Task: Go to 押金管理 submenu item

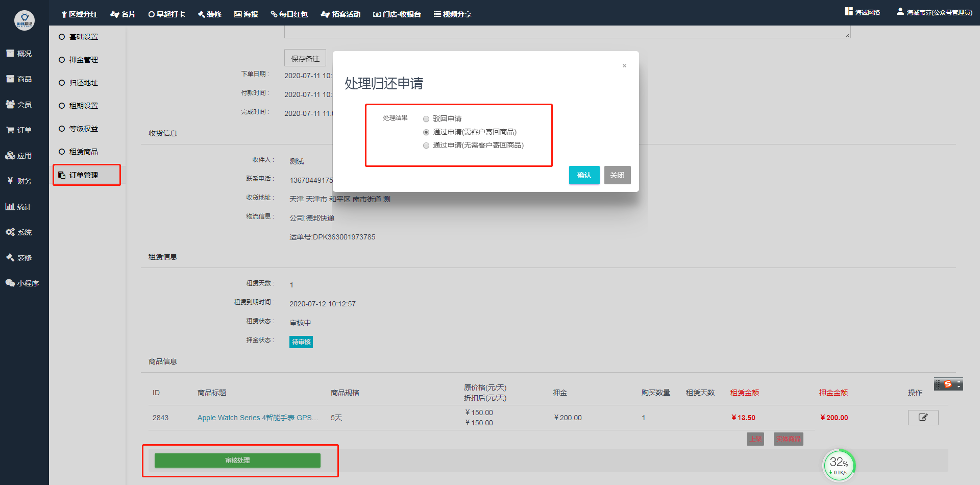Action: click(x=79, y=60)
